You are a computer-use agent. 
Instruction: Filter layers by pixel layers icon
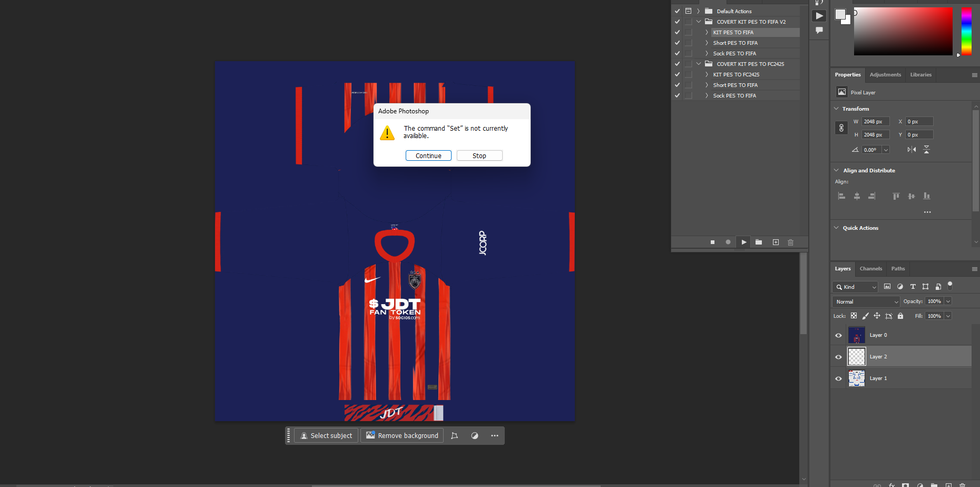click(x=887, y=287)
